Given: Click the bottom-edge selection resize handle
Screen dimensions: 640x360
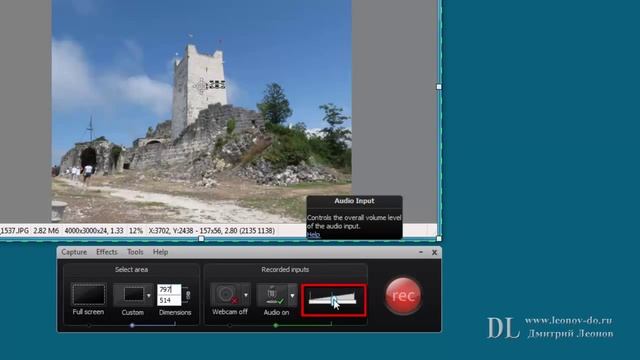Looking at the screenshot, I should (x=201, y=239).
